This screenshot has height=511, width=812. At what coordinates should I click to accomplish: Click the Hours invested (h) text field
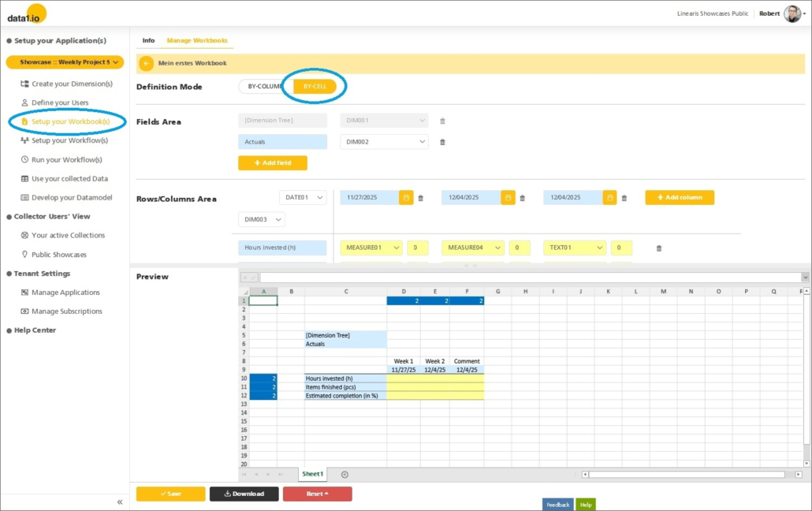282,248
